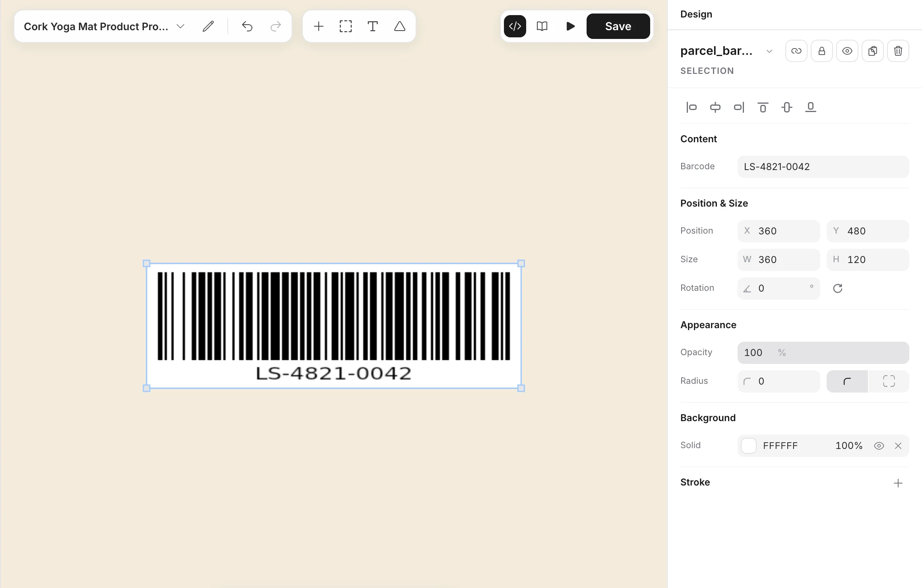Select the barcode image on canvas
The width and height of the screenshot is (922, 588).
pos(334,326)
